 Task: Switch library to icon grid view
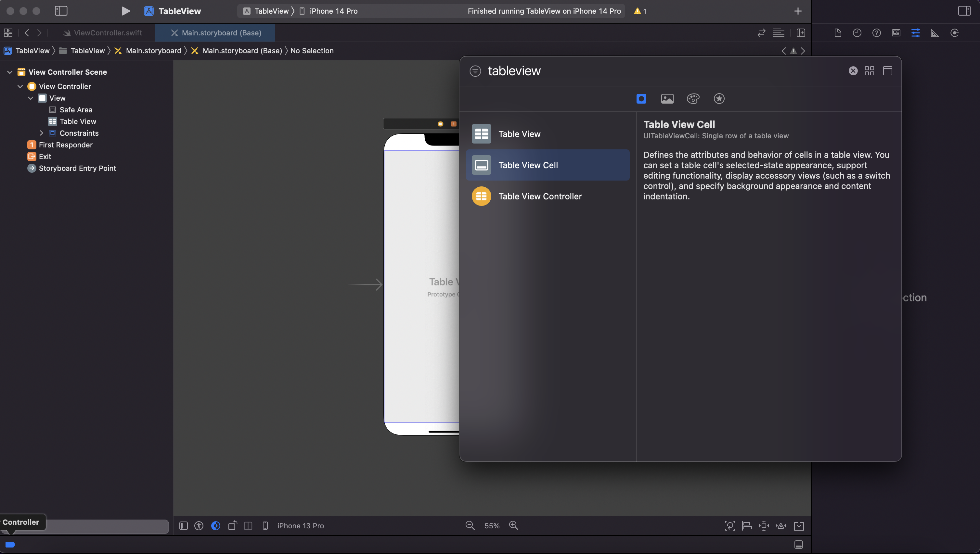click(869, 71)
